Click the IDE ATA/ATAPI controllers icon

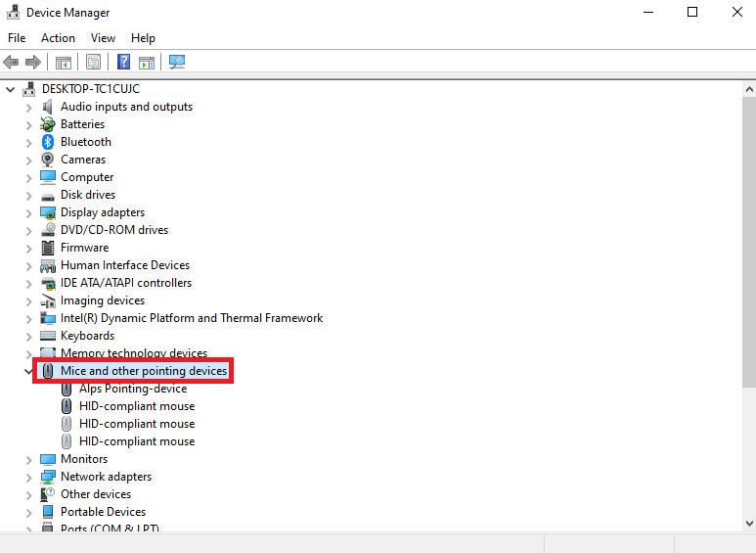pos(48,283)
